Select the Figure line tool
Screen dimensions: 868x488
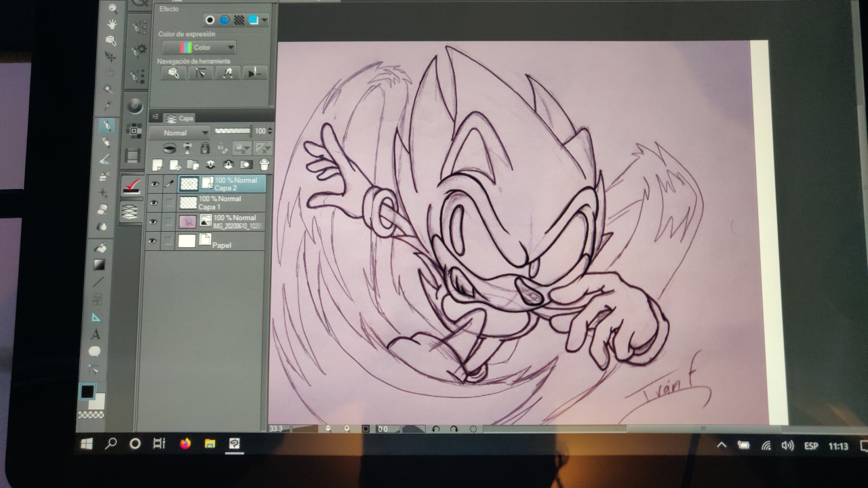point(99,281)
